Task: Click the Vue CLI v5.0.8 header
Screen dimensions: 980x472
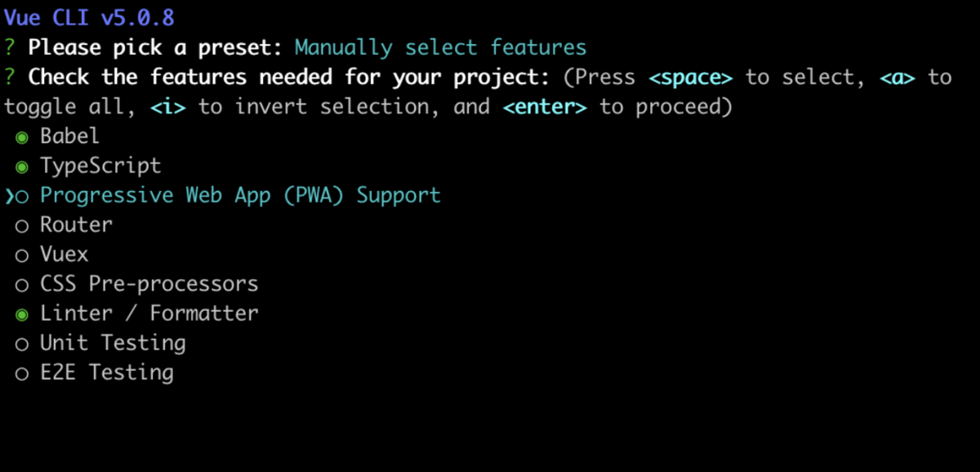Action: (x=89, y=17)
